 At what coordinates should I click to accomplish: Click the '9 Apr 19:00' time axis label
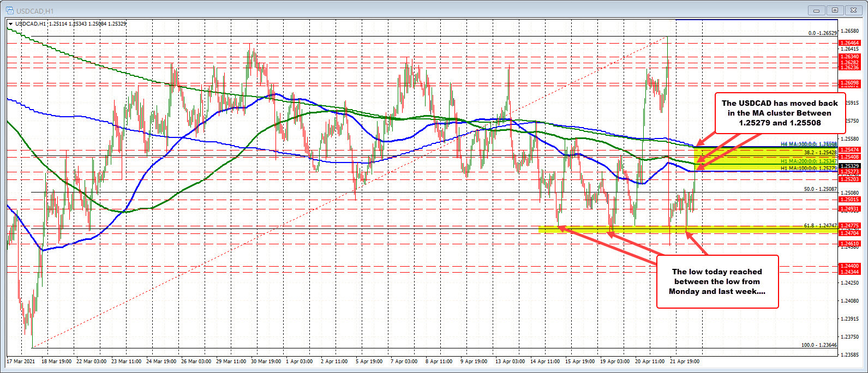pos(474,361)
